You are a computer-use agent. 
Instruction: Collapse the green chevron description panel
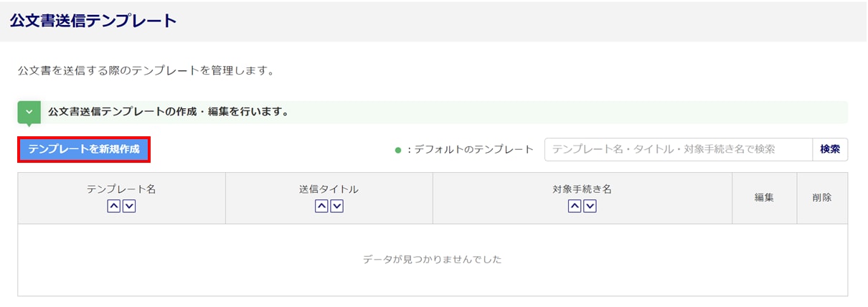29,112
